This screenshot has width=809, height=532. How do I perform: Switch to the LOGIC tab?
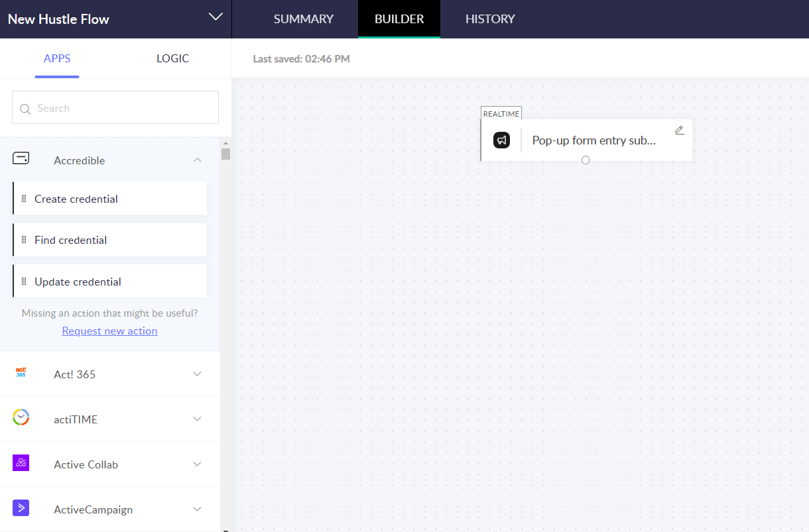point(172,58)
